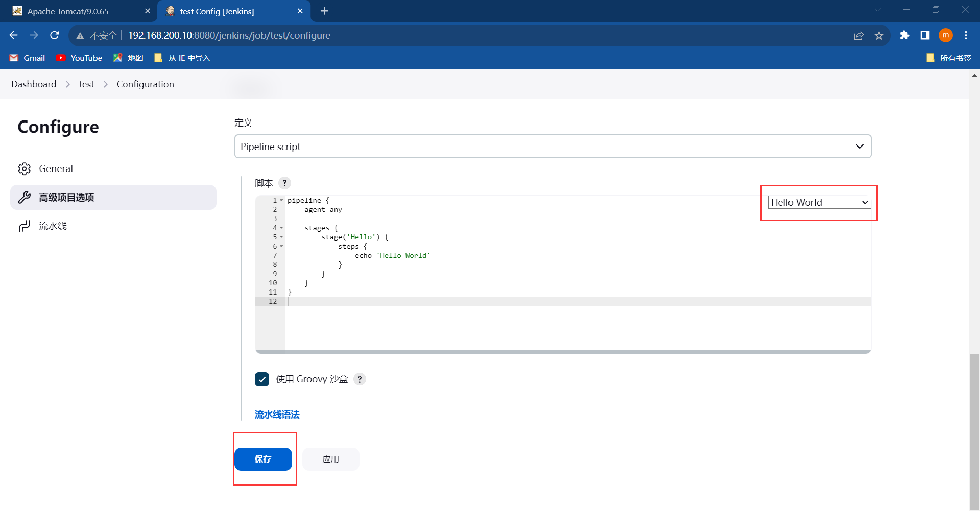Open the Hello World sample dropdown
Screen dimensions: 980x511
(x=819, y=202)
